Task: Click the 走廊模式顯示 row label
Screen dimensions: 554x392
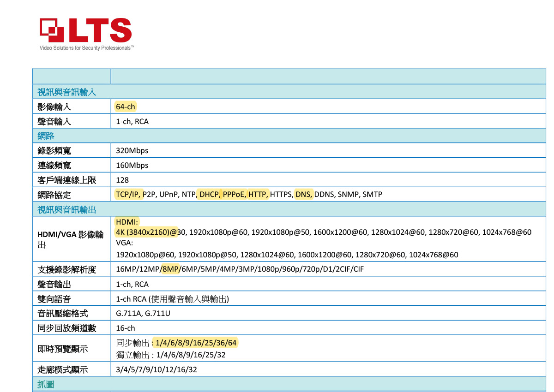Action: 63,370
